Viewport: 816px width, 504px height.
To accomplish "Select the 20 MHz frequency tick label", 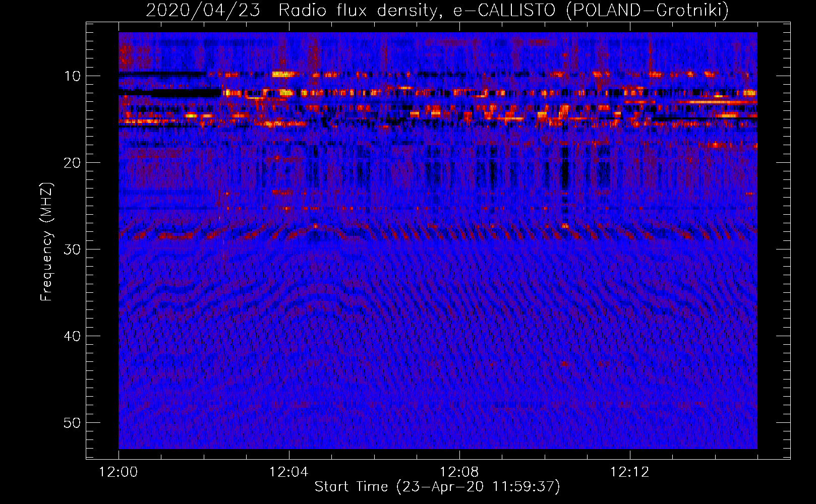I will [x=72, y=163].
